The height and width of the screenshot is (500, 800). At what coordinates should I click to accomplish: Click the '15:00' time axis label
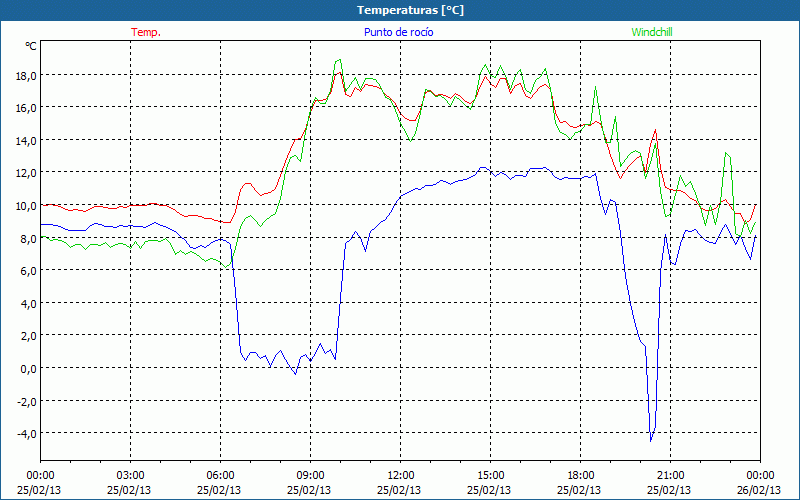pyautogui.click(x=490, y=476)
